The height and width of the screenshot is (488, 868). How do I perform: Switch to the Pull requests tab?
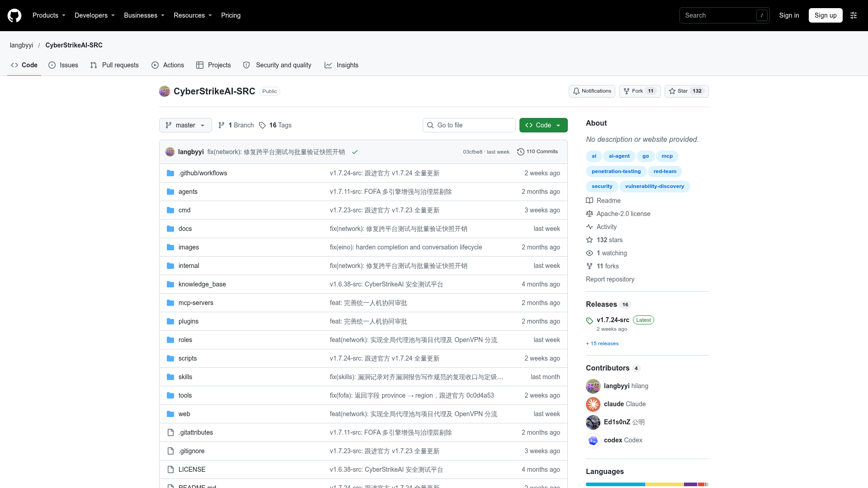[114, 65]
